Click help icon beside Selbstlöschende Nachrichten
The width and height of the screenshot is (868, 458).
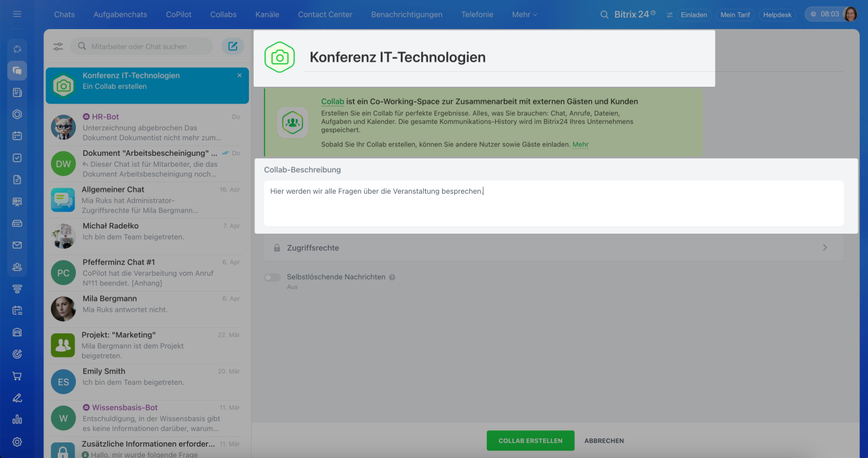tap(392, 277)
